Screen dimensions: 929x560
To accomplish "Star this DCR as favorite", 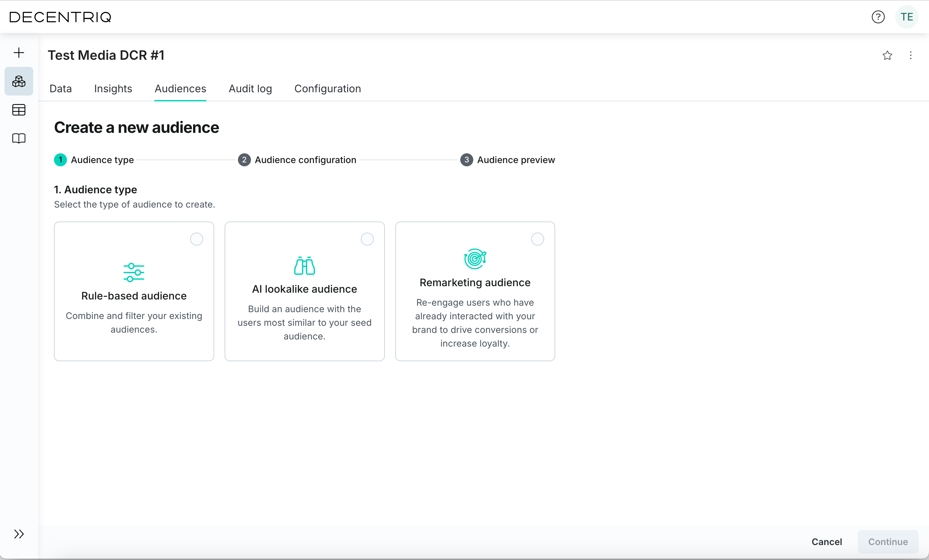I will point(887,56).
